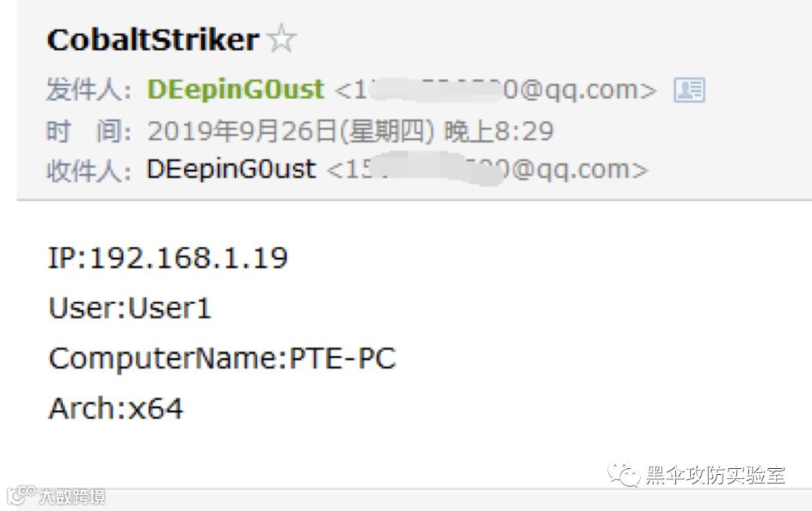Click the 大数跨境 watermark text
The image size is (812, 511).
(x=72, y=496)
